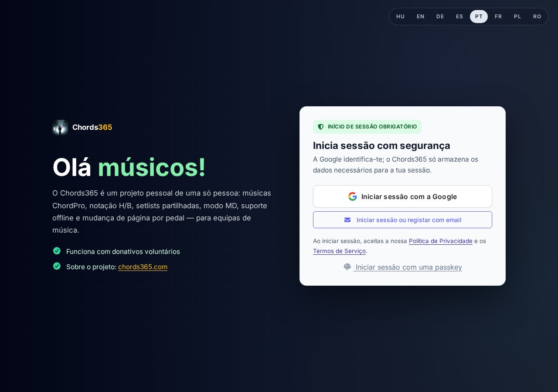Click the A Google identifica-te description

tap(395, 165)
